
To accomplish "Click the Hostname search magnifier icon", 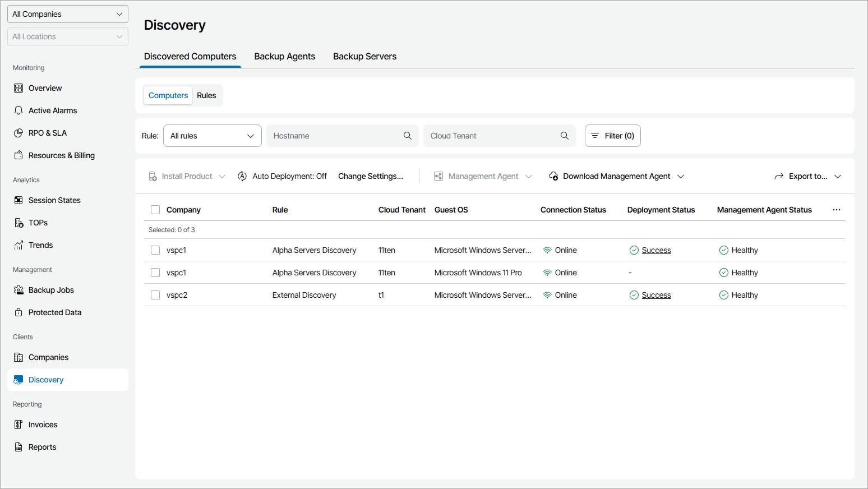I will pos(408,136).
